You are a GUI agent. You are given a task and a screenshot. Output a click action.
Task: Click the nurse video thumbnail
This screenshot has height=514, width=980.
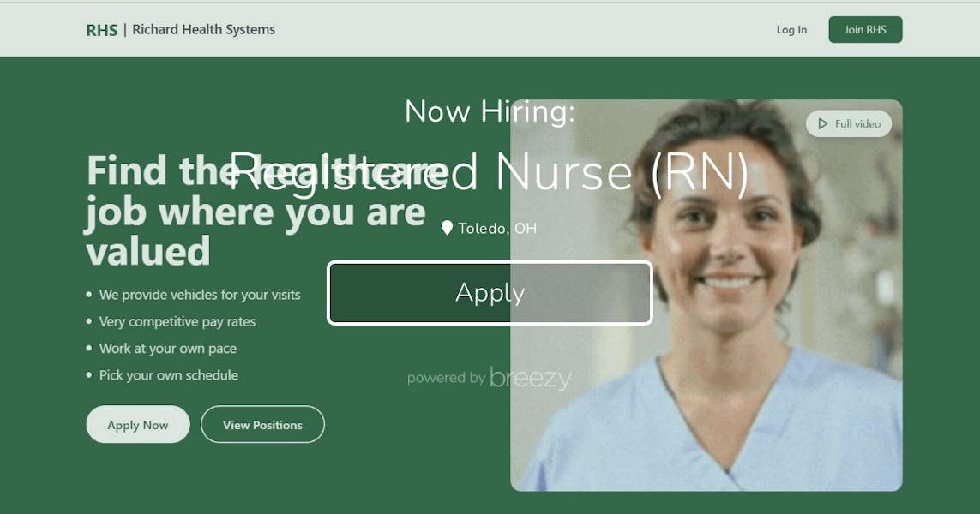coord(706,296)
